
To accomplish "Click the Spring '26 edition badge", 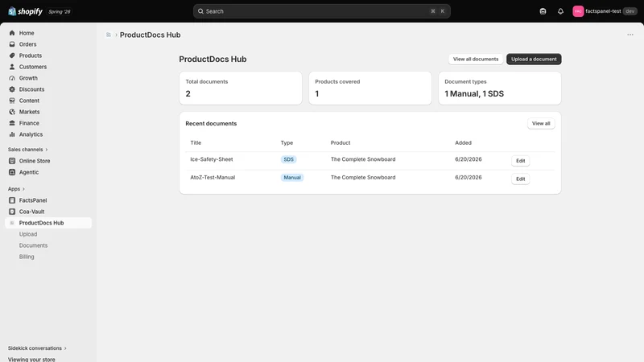I will tap(59, 11).
